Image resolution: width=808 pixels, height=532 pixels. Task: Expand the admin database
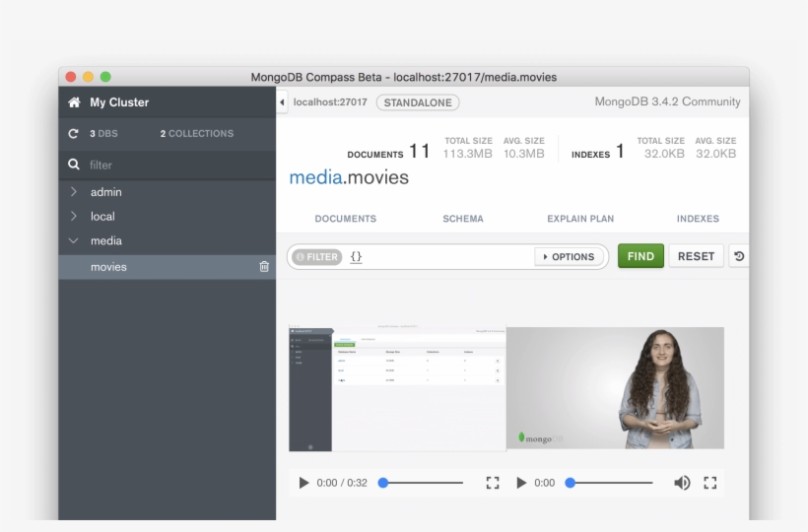(x=74, y=191)
